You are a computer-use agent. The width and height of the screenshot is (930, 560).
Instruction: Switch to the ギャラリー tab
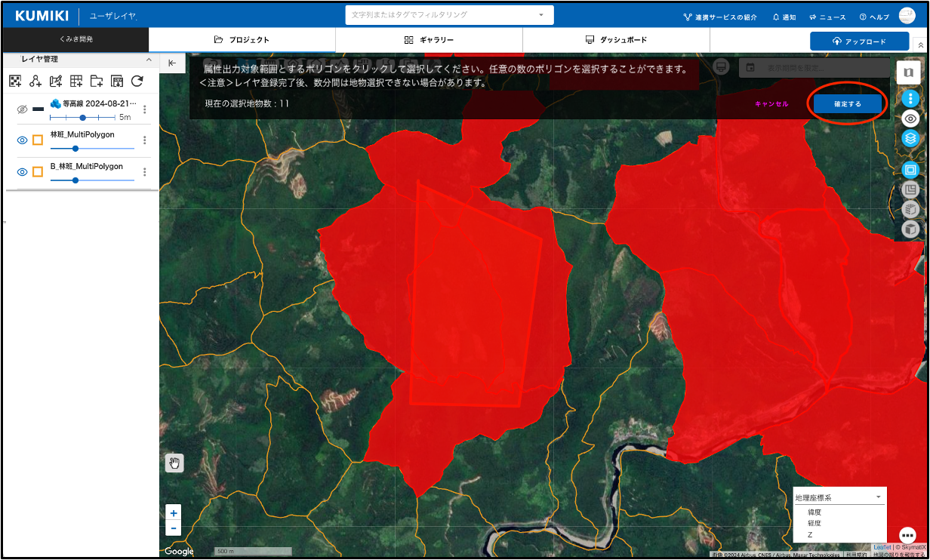429,40
